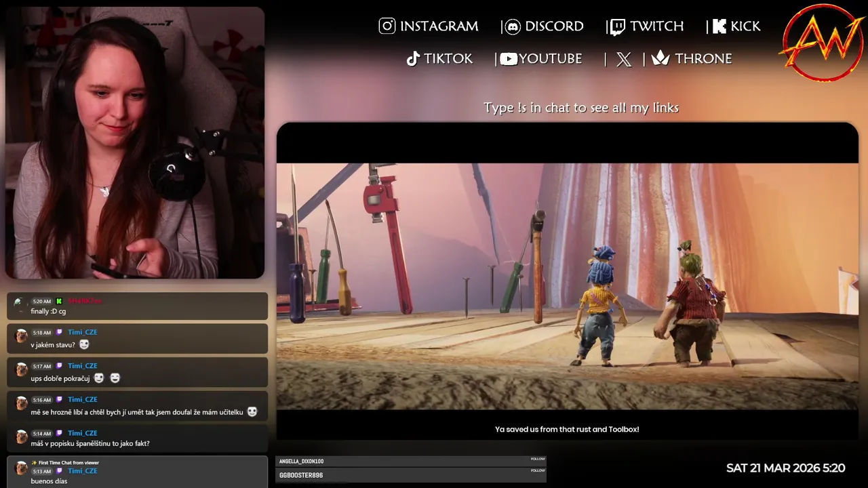The height and width of the screenshot is (488, 868).
Task: Click the red AW channel logo
Action: point(823,43)
